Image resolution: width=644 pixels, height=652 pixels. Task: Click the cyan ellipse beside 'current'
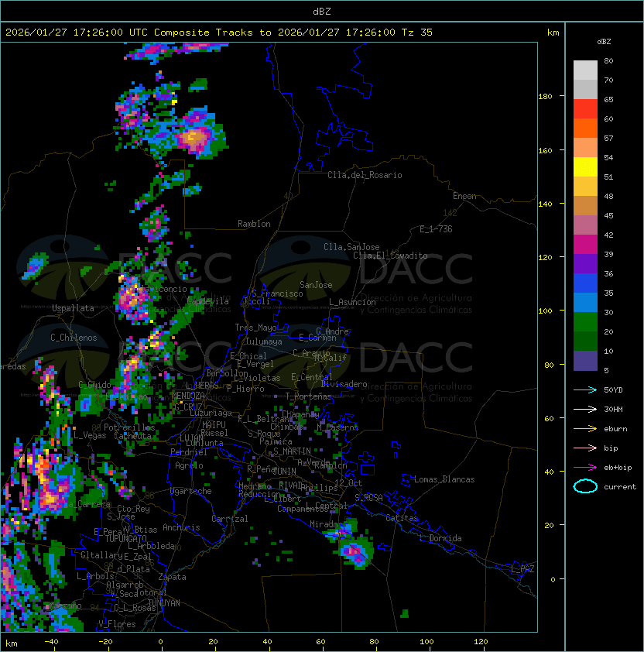585,486
